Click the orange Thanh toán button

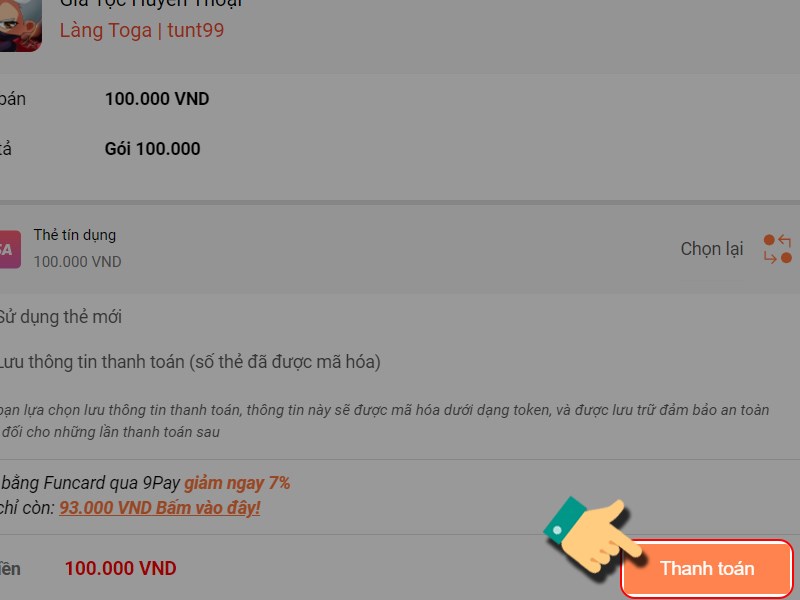pos(707,568)
